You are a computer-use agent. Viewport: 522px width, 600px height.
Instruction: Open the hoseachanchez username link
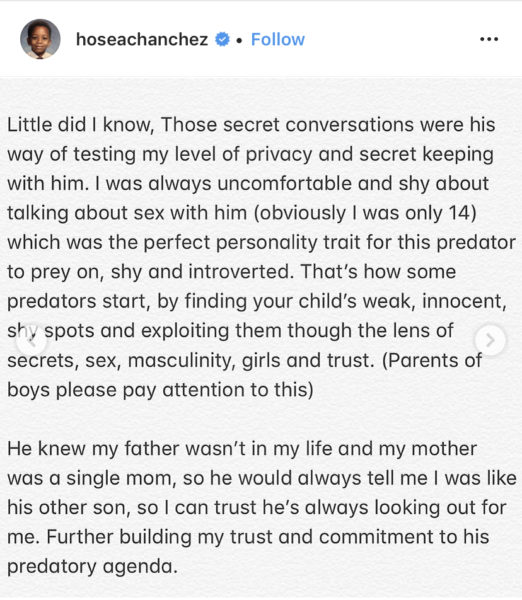(x=142, y=39)
